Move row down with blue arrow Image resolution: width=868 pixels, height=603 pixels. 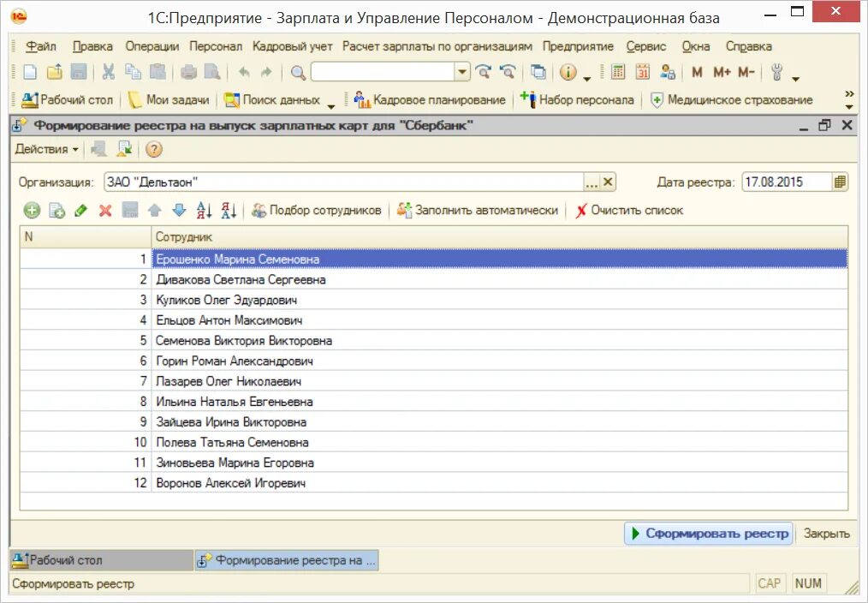(x=179, y=211)
